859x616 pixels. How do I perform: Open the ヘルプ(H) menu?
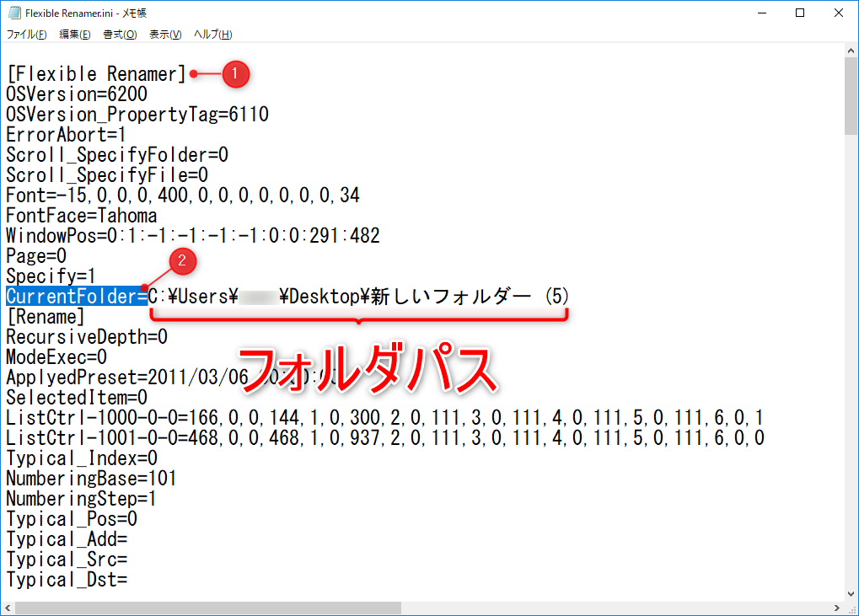[212, 35]
